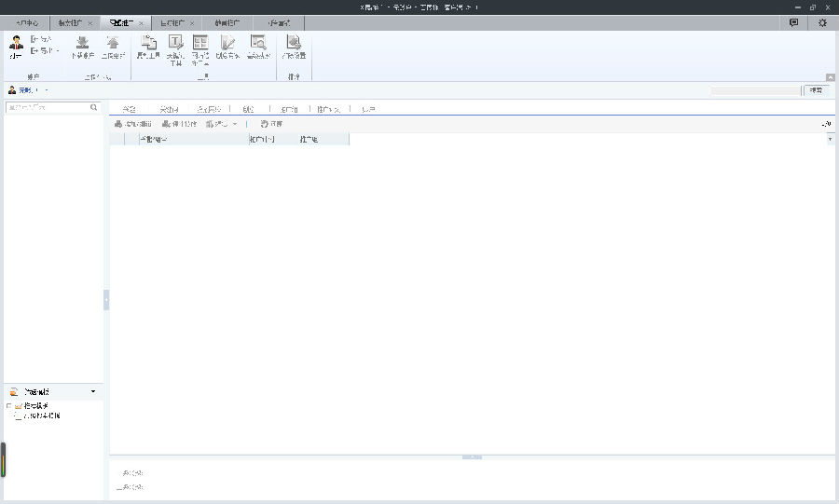
Task: Click the add button with icon in list toolbar
Action: click(x=132, y=124)
